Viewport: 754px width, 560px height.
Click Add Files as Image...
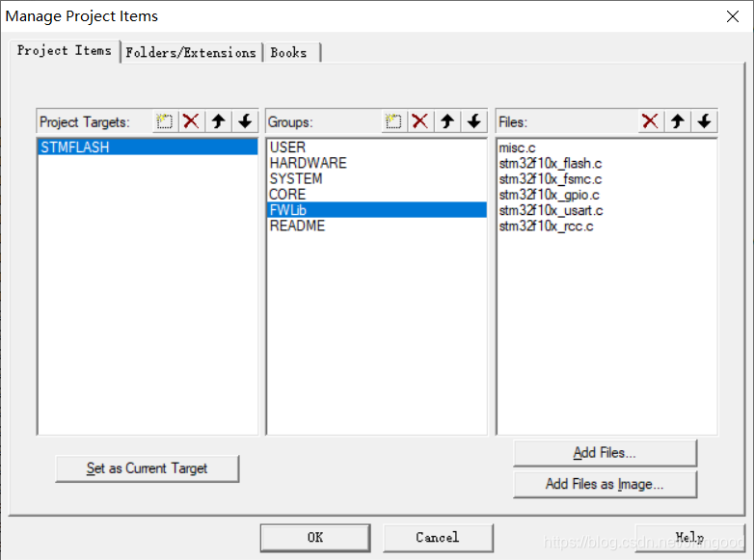[605, 484]
